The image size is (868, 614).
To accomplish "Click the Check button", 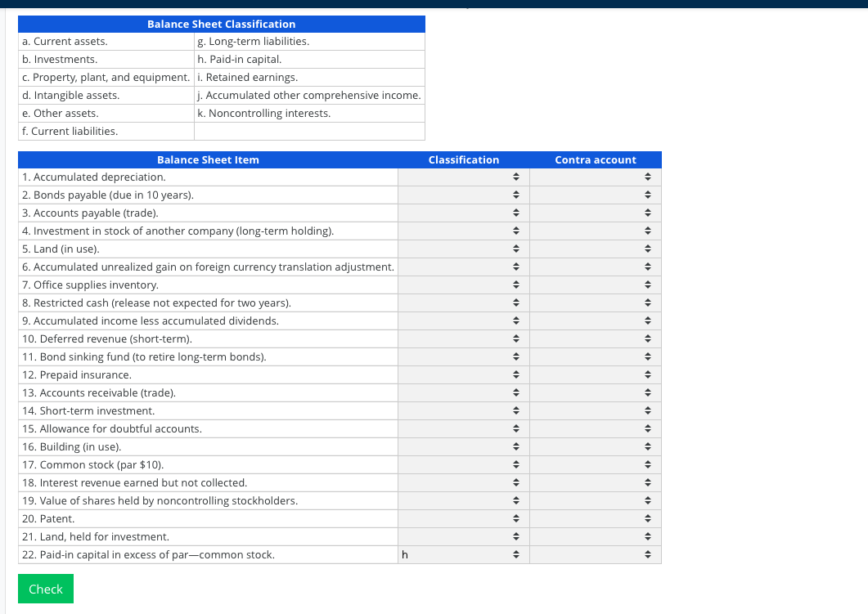I will [x=45, y=589].
